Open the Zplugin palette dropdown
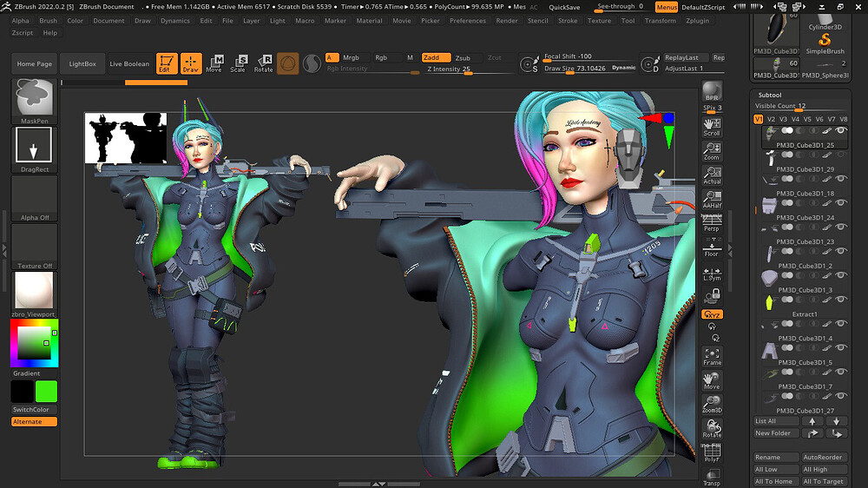868x488 pixels. click(x=698, y=21)
